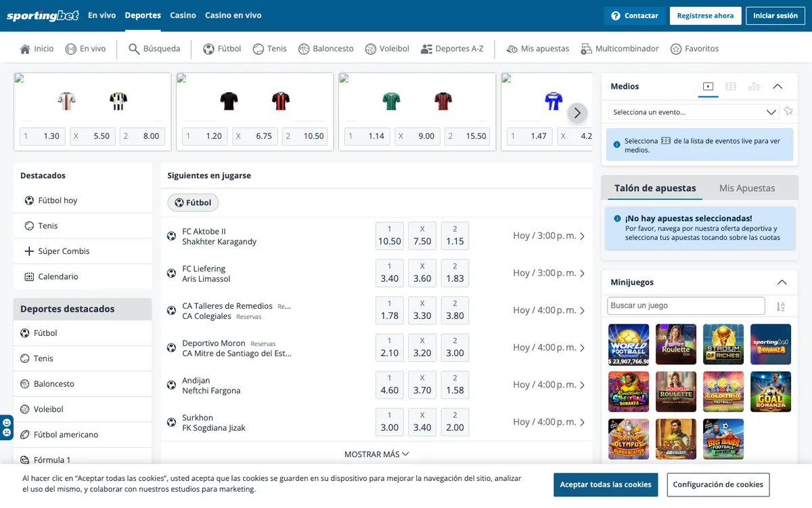Filter upcoming matches by Fútbol chip
The height and width of the screenshot is (508, 812).
tap(193, 203)
